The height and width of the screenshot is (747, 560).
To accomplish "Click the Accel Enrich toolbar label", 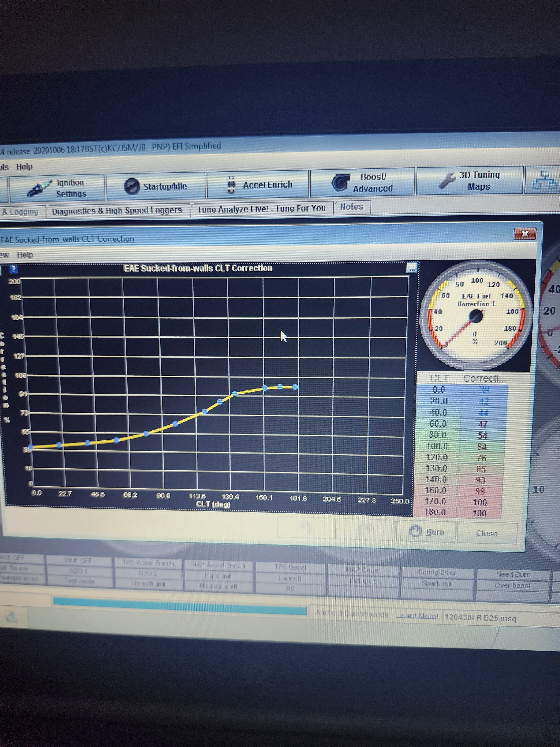I will (267, 185).
